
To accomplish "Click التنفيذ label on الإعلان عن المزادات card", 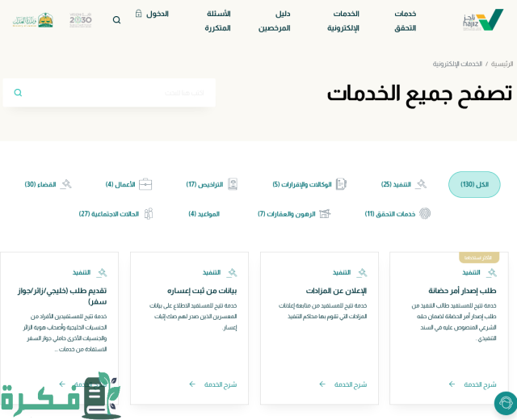I will pos(342,273).
